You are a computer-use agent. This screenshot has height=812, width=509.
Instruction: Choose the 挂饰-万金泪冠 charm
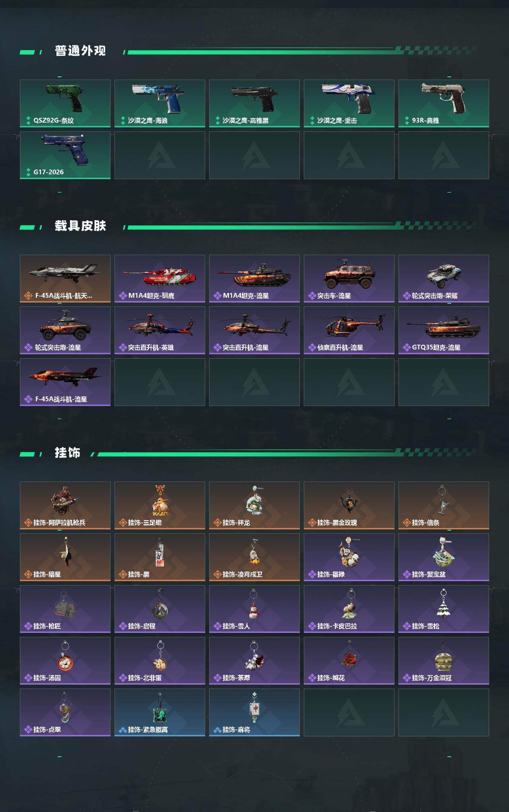coord(444,661)
